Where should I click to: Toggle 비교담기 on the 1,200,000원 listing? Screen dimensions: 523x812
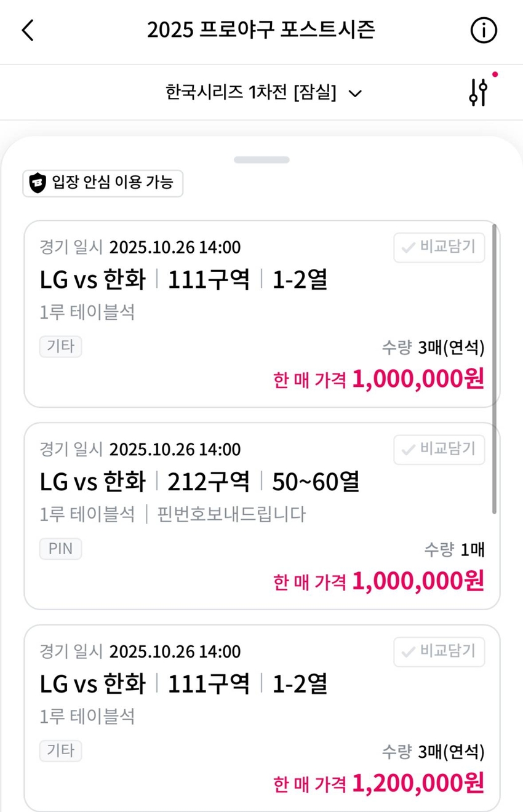click(439, 651)
